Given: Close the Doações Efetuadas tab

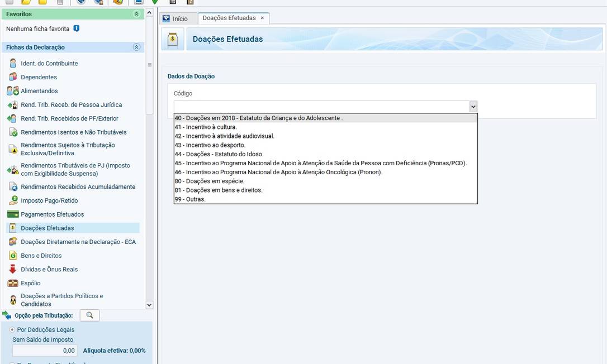Looking at the screenshot, I should (262, 18).
